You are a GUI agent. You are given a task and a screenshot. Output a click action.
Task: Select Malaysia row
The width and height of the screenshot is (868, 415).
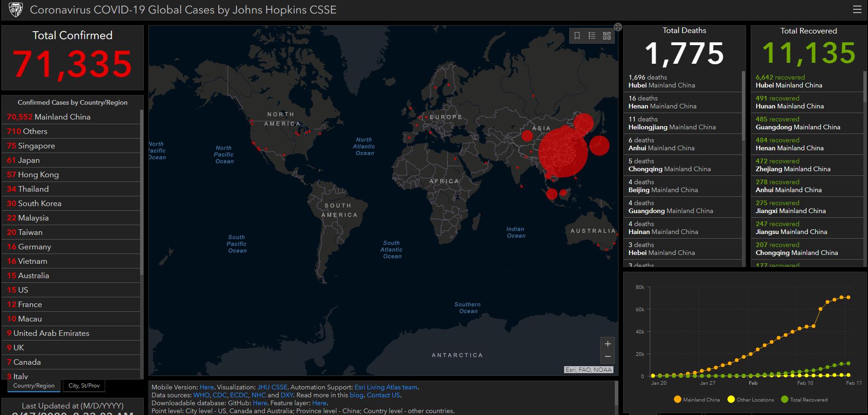pyautogui.click(x=71, y=218)
